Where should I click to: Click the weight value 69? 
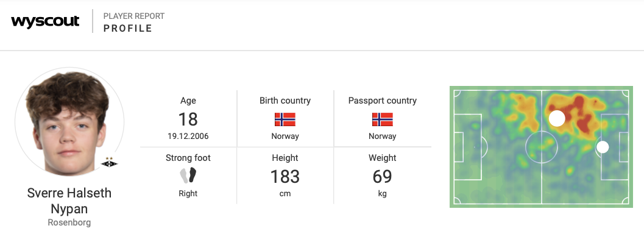(x=382, y=177)
